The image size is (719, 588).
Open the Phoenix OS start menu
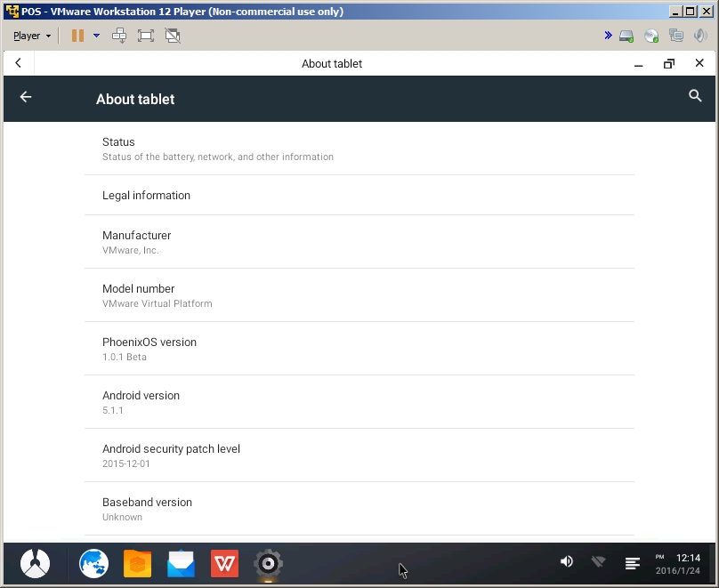click(x=36, y=563)
